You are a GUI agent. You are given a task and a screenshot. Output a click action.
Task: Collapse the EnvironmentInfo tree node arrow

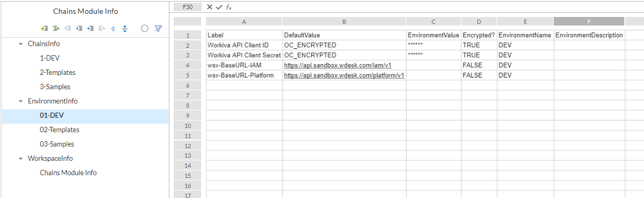(21, 101)
